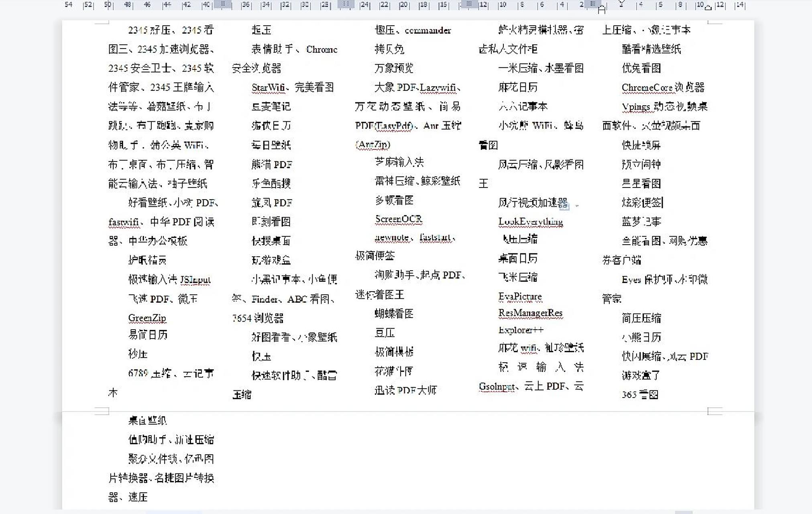Viewport: 812px width, 514px height.
Task: Click the column marker between columns one and two
Action: pyautogui.click(x=223, y=4)
